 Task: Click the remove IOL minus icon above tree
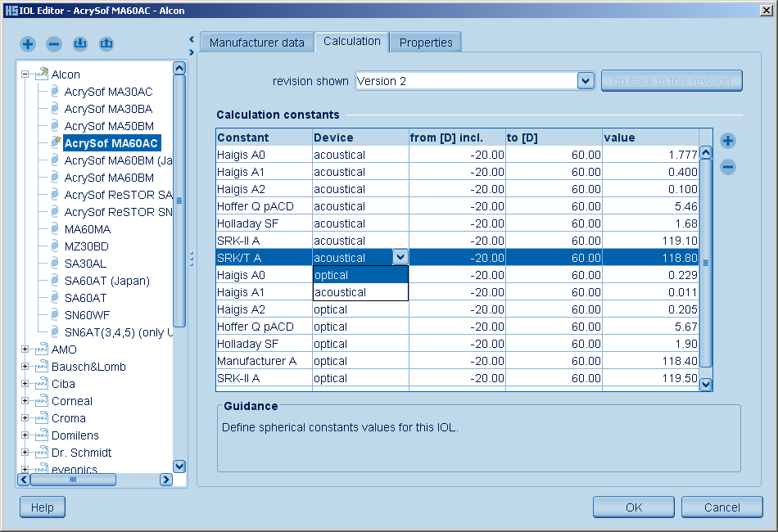click(x=54, y=43)
